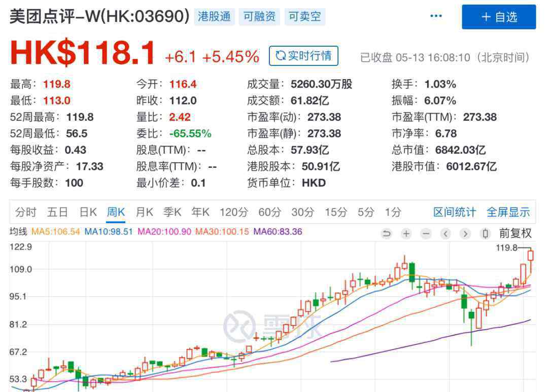Click 全屏显示 to show fullscreen
Screen dimensions: 548x392
(x=508, y=212)
